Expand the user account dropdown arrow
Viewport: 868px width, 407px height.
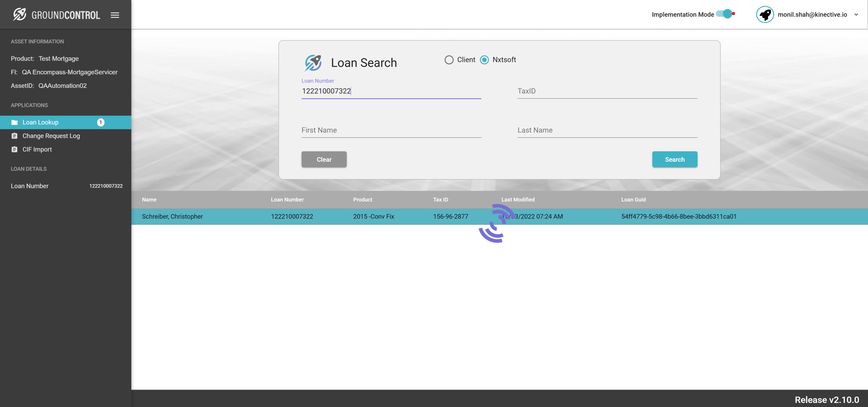pyautogui.click(x=856, y=15)
